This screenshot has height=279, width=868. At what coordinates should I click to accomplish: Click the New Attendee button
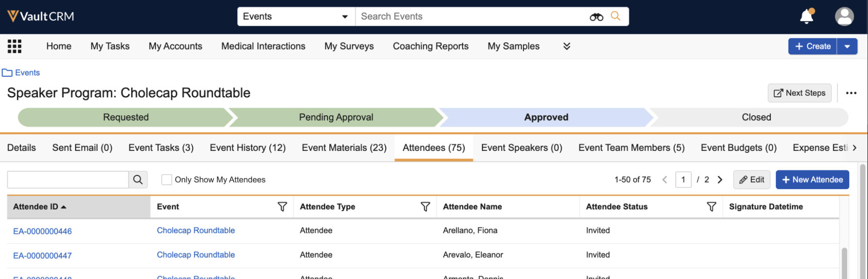point(812,179)
